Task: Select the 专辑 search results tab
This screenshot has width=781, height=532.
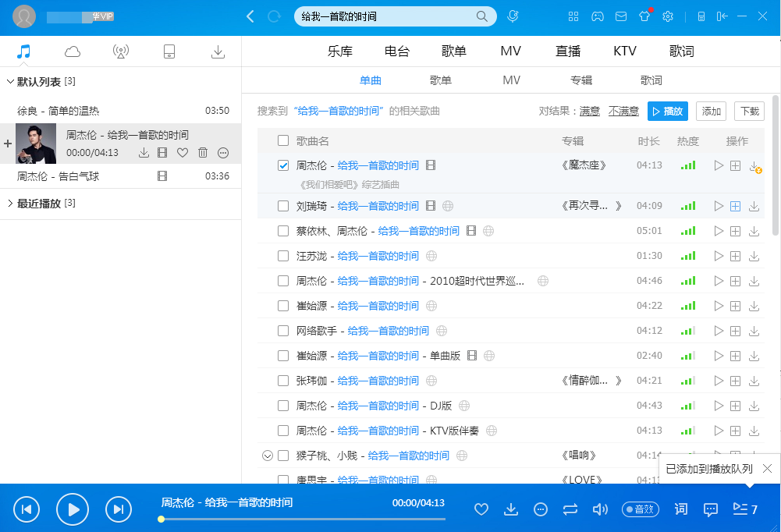Action: [x=581, y=80]
